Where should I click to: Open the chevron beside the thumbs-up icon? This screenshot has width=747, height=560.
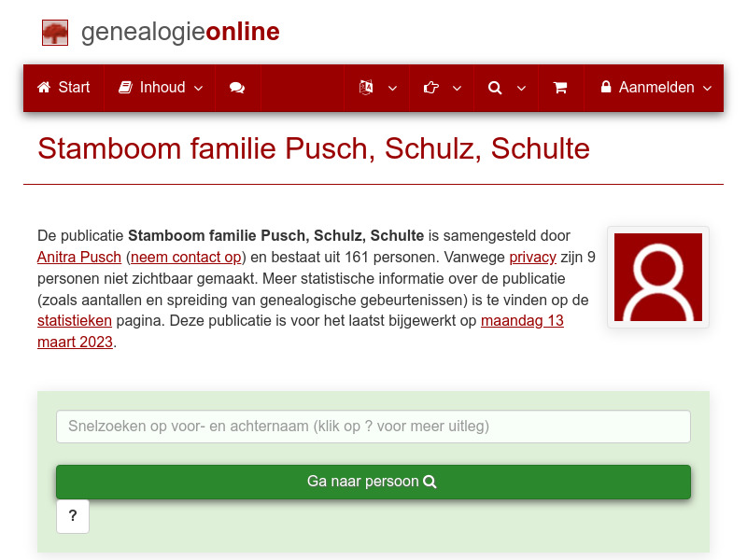pos(456,89)
